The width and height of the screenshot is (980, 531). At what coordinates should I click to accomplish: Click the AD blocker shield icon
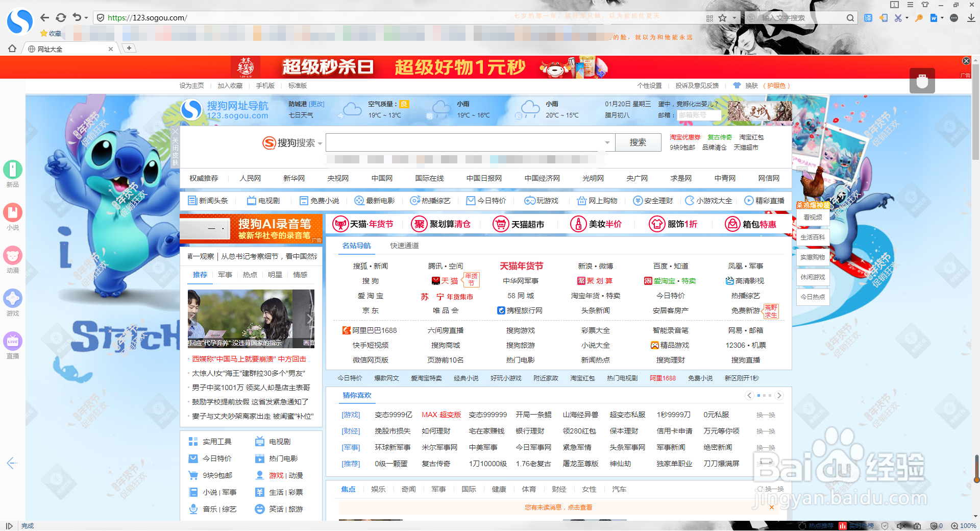pyautogui.click(x=934, y=526)
